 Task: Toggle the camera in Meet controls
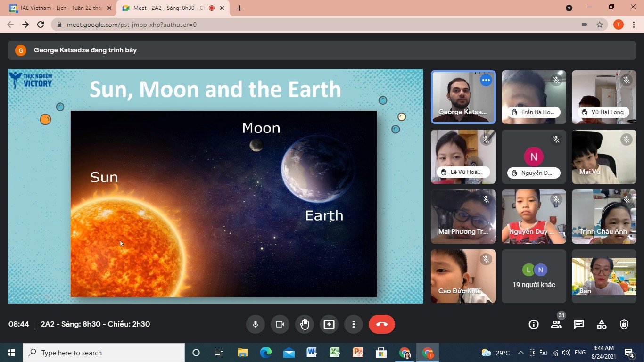(280, 324)
